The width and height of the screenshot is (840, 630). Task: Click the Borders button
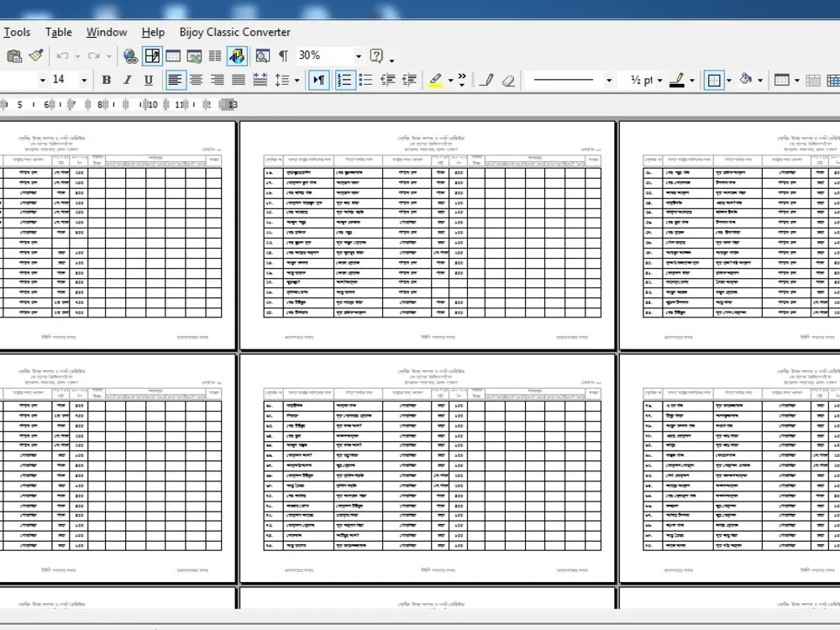point(714,81)
